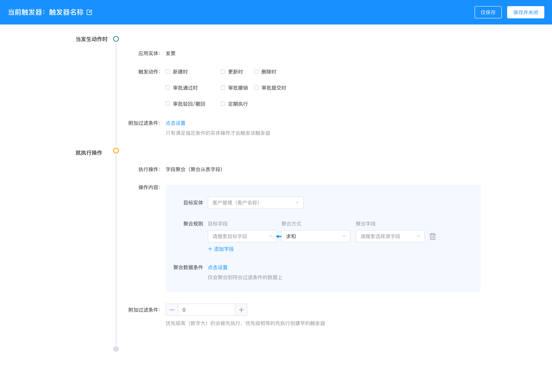This screenshot has height=392, width=552.
Task: Enable the 更新时 checkbox
Action: [x=223, y=71]
